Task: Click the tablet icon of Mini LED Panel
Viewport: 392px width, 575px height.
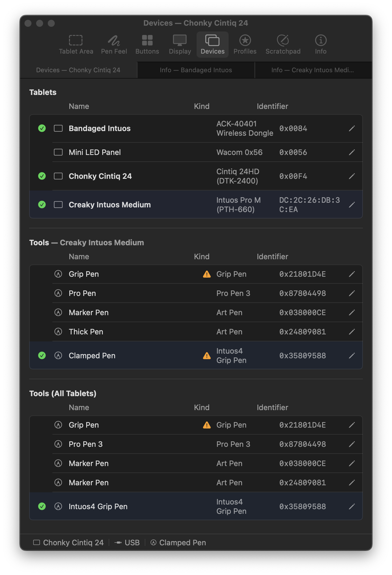Action: tap(58, 152)
